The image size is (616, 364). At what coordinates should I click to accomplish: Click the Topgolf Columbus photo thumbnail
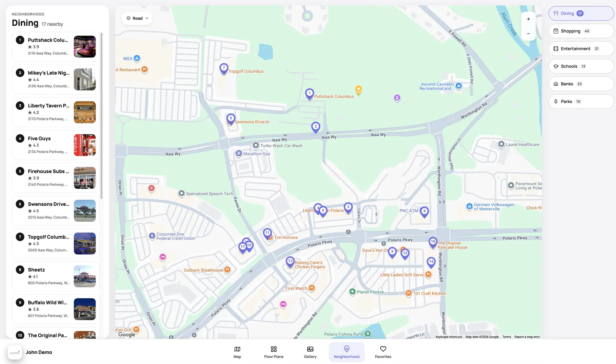pos(85,244)
